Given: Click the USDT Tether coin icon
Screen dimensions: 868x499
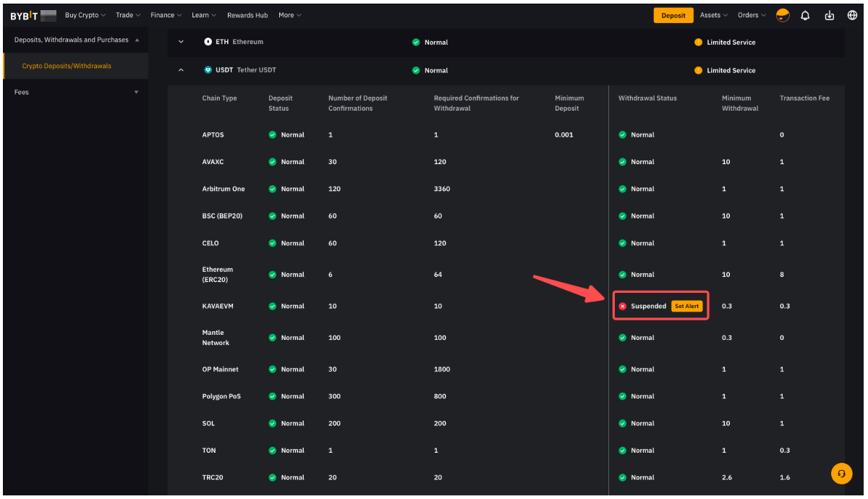Looking at the screenshot, I should click(x=208, y=70).
